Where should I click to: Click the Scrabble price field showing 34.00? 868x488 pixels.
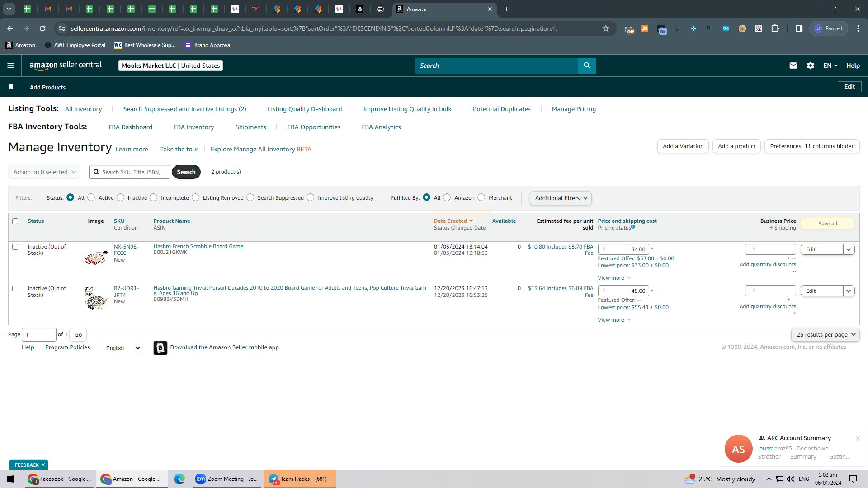point(624,249)
